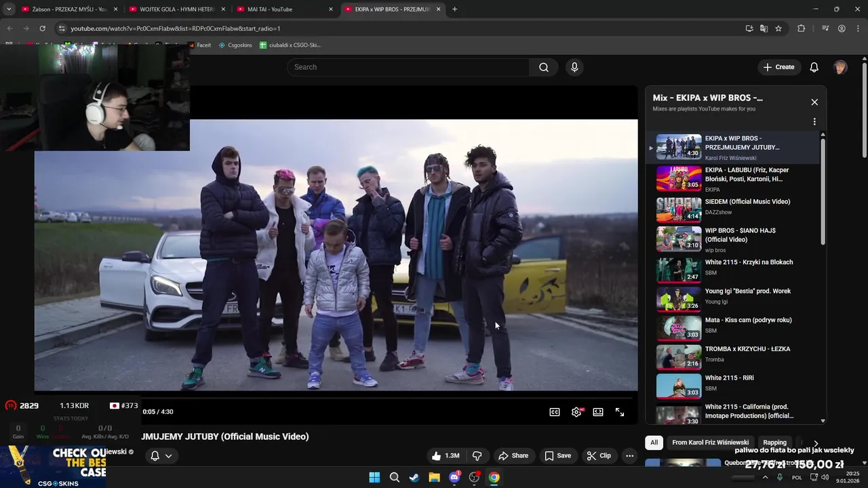The image size is (868, 488).
Task: Like the video with 1.3M likes
Action: point(446,455)
